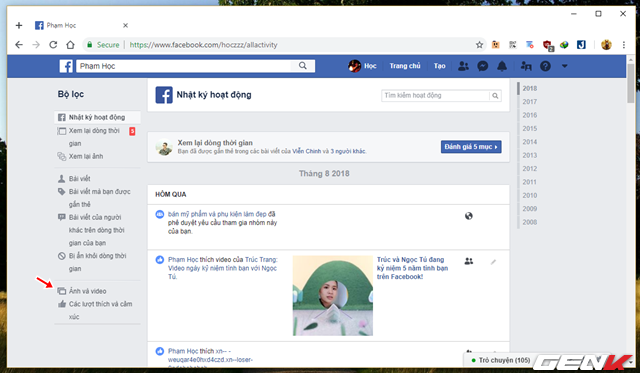Screen dimensions: 640x373
Task: Jump to year 2009 in timeline
Action: tap(529, 209)
